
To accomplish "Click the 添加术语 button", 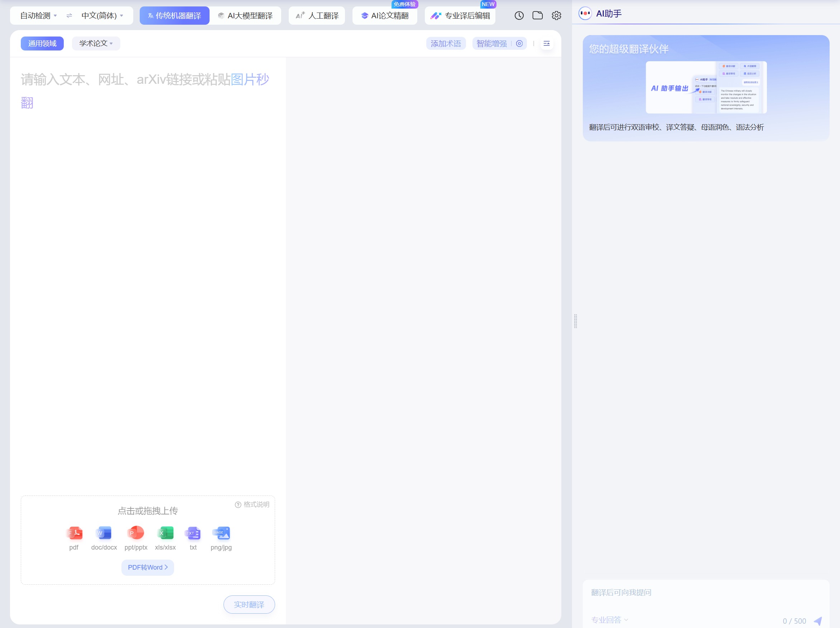I will coord(446,44).
